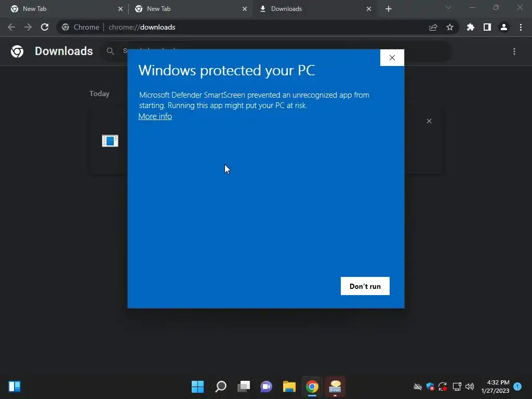
Task: Click the Chrome logo beside Downloads title
Action: point(17,51)
